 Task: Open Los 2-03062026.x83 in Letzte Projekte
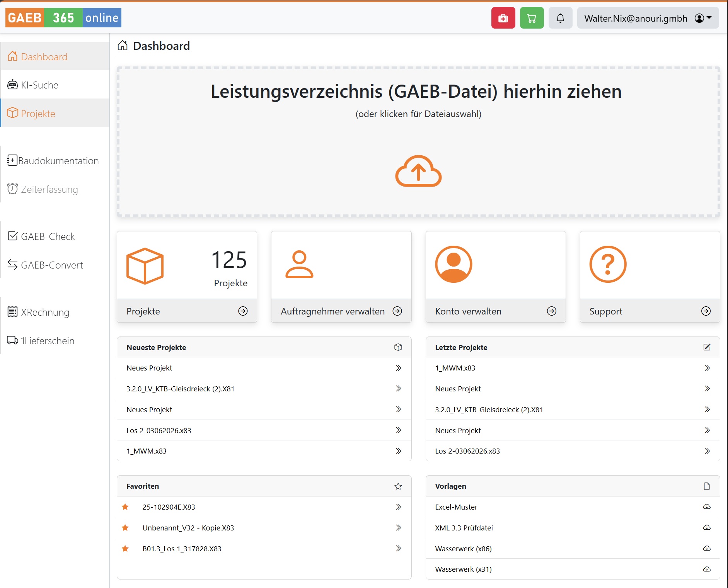(x=573, y=451)
